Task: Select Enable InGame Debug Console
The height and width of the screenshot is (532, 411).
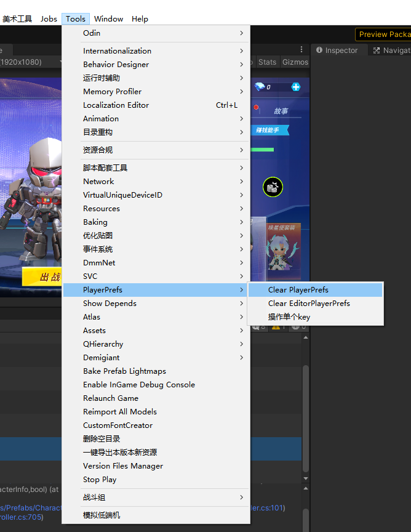Action: pos(156,385)
